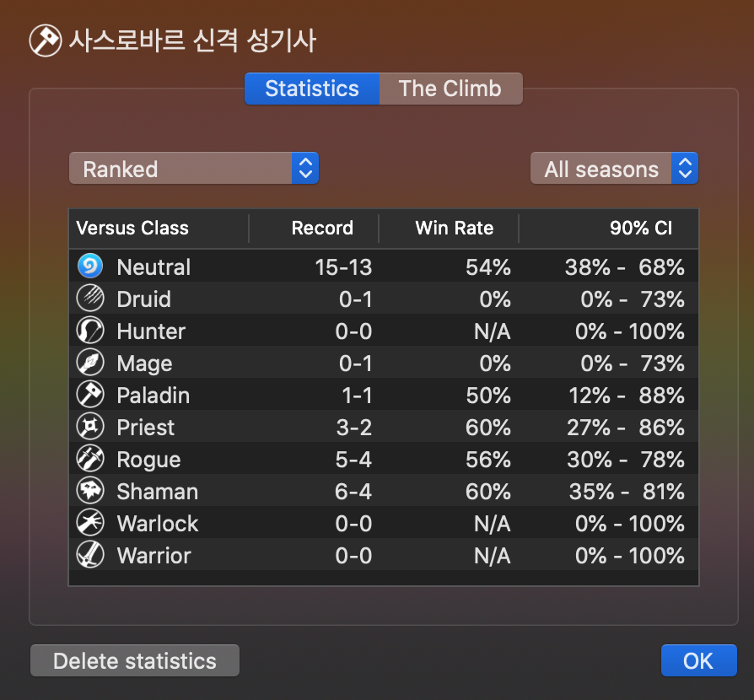Click the Paladin hammer icon in table
Screen dimensions: 754x700
[x=90, y=395]
